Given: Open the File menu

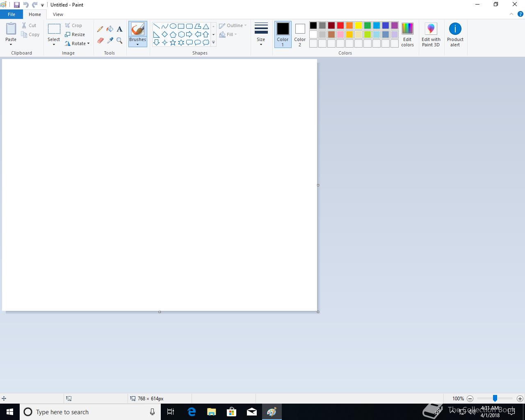Looking at the screenshot, I should pyautogui.click(x=11, y=14).
